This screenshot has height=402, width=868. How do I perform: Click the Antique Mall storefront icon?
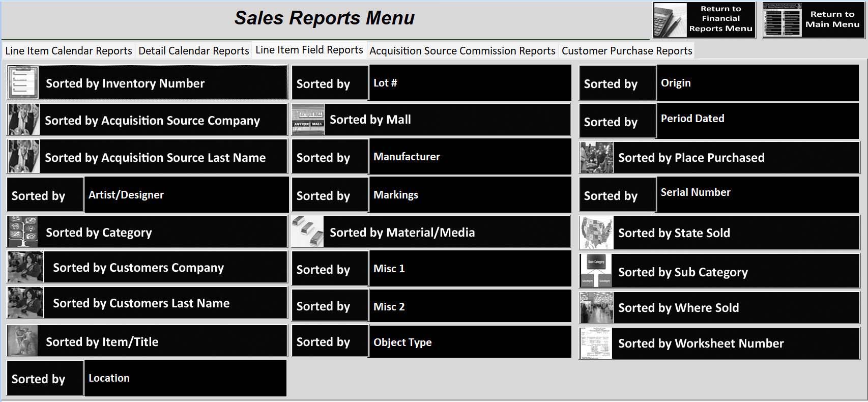pyautogui.click(x=308, y=120)
